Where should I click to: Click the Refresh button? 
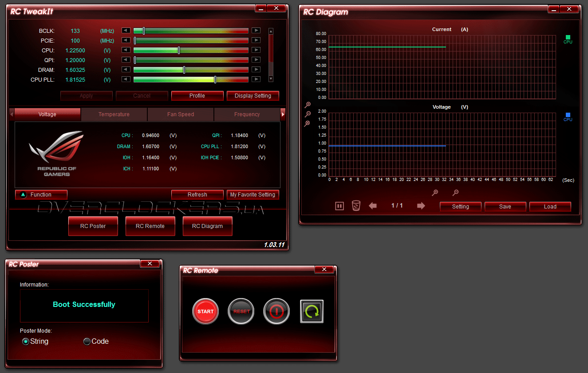click(197, 195)
